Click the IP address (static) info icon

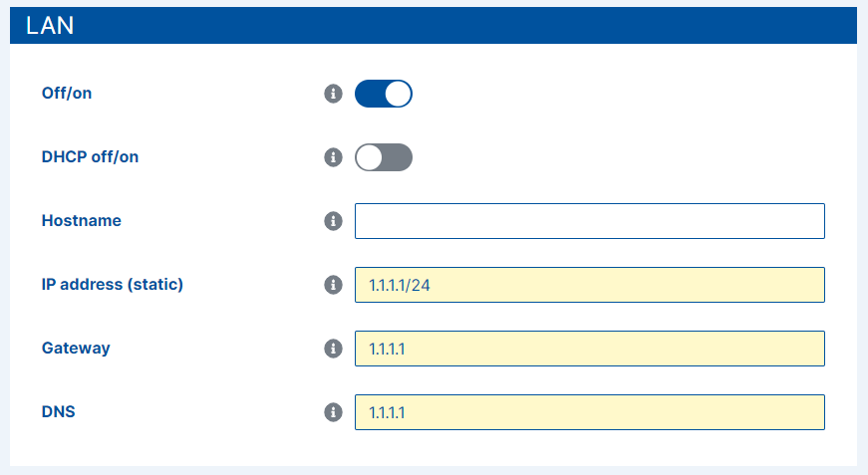click(333, 285)
